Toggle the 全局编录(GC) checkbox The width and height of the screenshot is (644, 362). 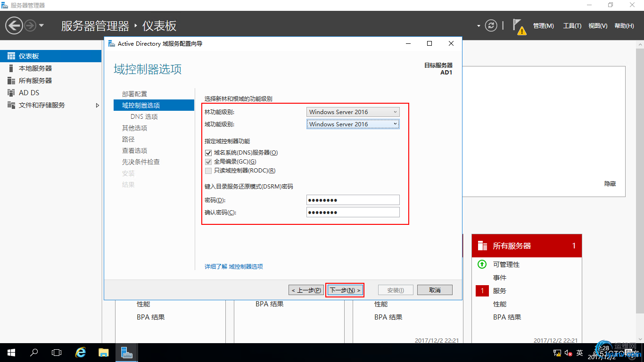208,162
